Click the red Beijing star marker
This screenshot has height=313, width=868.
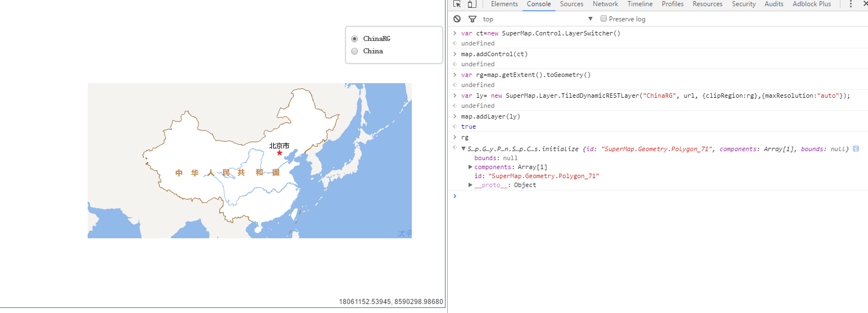click(x=279, y=153)
